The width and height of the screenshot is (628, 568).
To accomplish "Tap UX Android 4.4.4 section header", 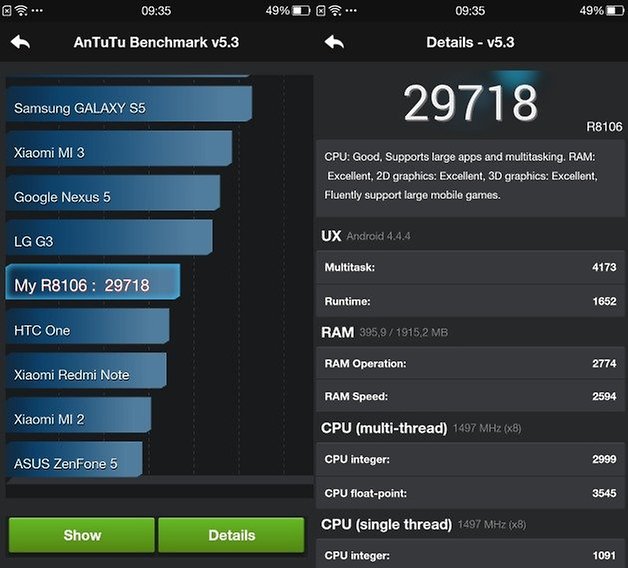I will tap(366, 236).
